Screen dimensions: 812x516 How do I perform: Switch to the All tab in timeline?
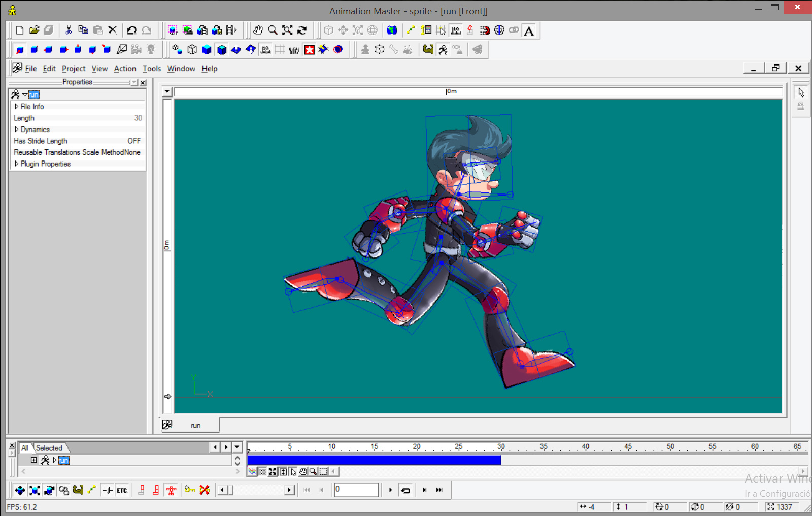(x=25, y=448)
